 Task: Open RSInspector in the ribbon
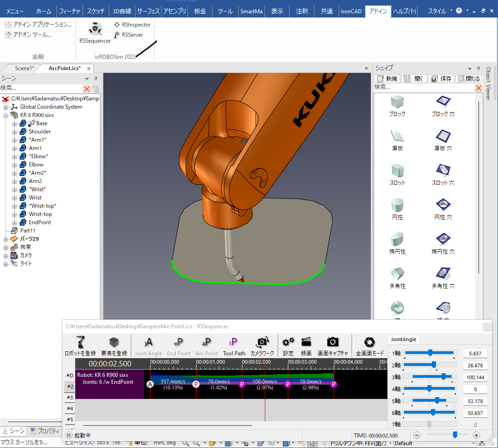tap(132, 25)
